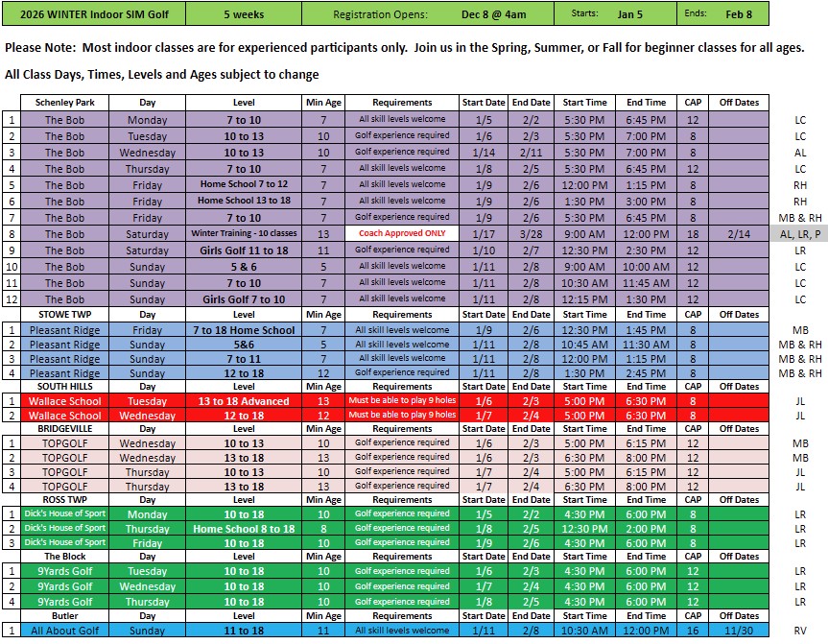Select the 'Girls Golf 7 to 10' class

pyautogui.click(x=244, y=298)
